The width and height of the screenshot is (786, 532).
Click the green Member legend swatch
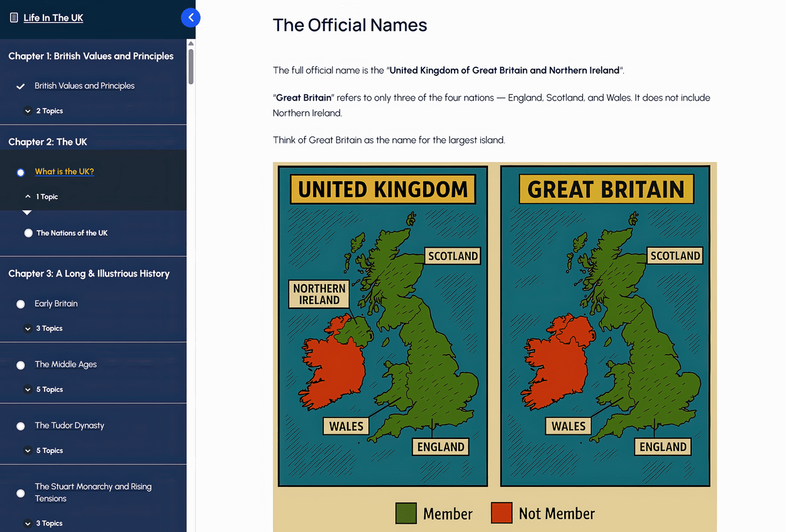406,513
